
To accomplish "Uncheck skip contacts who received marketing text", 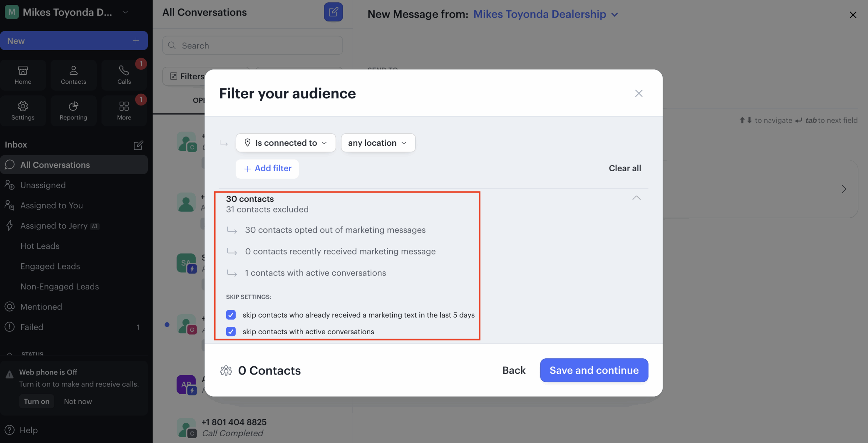I will coord(231,315).
